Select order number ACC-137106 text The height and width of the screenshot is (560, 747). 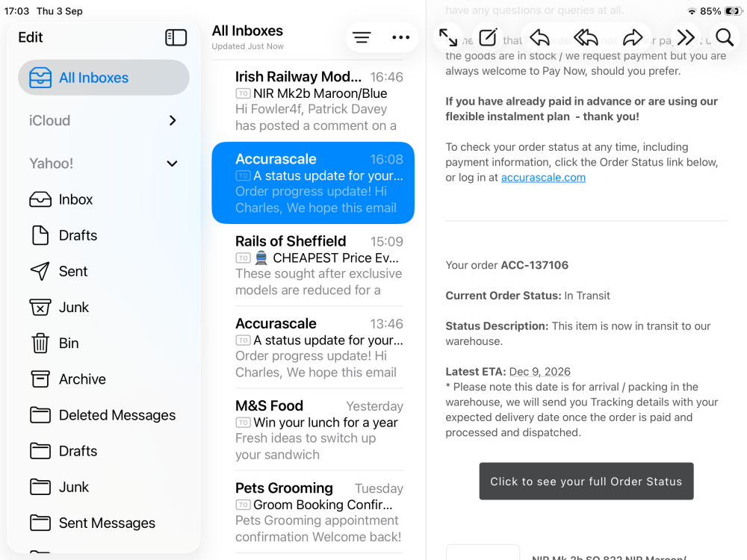(535, 265)
